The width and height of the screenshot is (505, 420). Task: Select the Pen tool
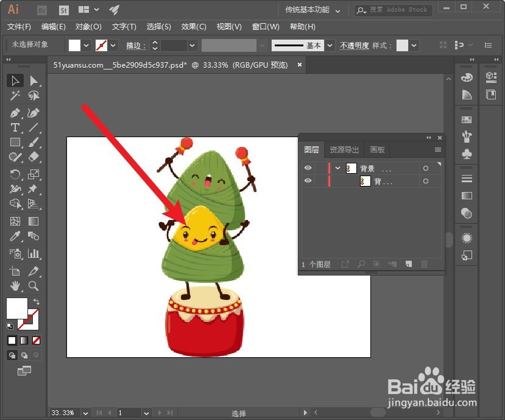[15, 113]
